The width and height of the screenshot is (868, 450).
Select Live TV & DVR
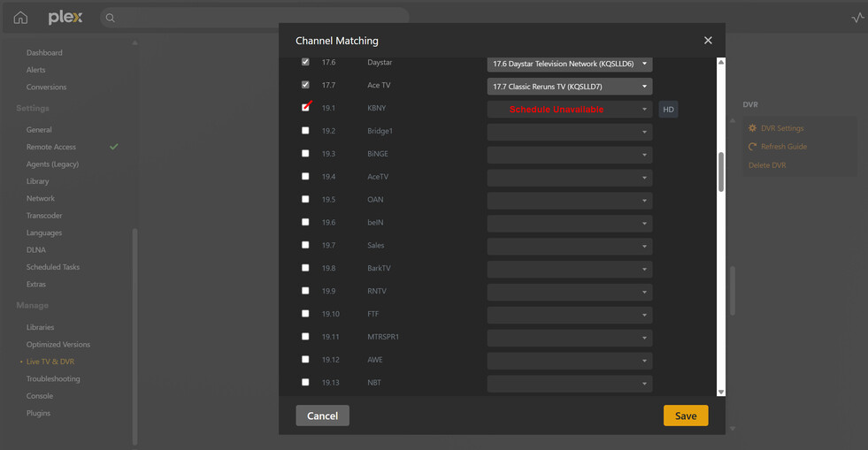[x=50, y=362]
